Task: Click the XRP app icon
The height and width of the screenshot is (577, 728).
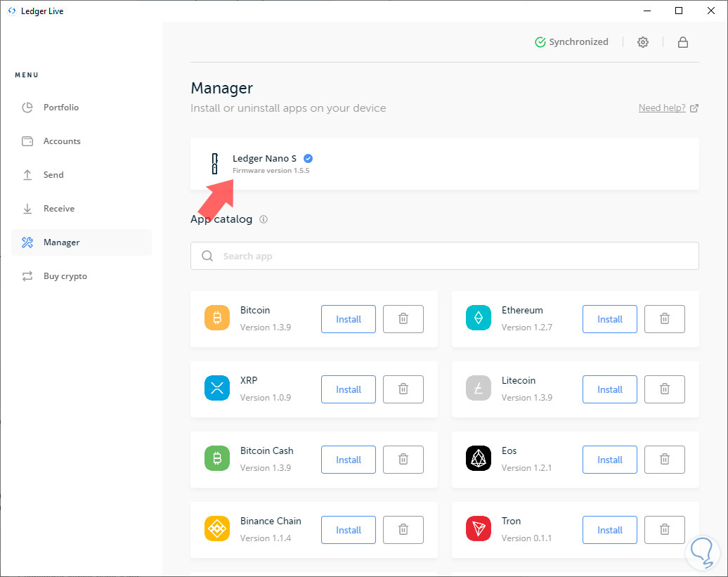Action: click(x=217, y=388)
